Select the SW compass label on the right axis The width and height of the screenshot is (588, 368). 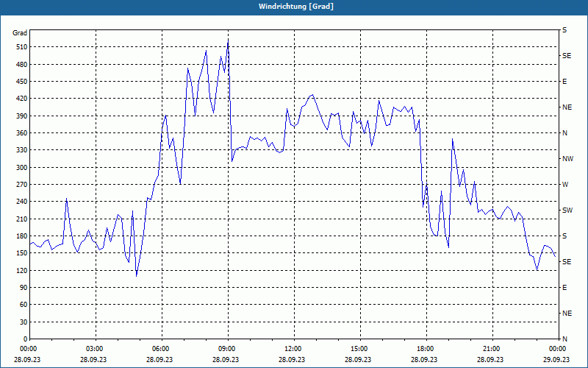click(567, 210)
